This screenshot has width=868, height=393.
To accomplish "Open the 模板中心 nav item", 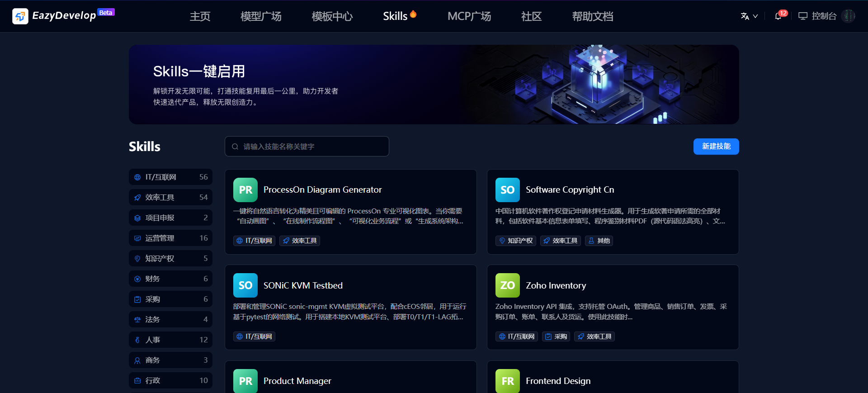I will (332, 16).
